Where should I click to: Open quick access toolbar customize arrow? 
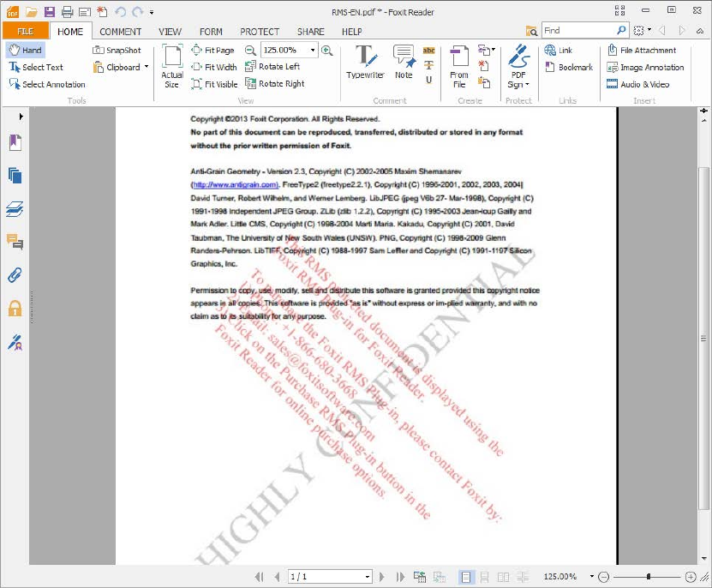click(x=151, y=12)
